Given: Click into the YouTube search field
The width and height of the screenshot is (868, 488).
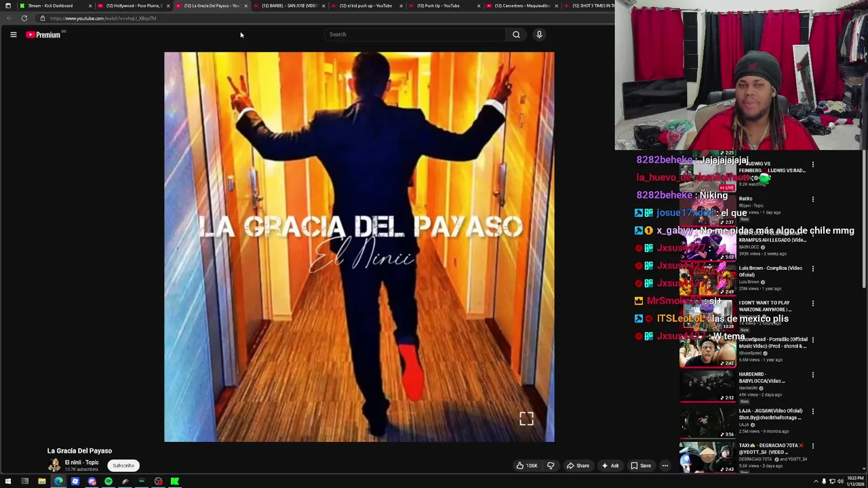Looking at the screenshot, I should coord(415,35).
